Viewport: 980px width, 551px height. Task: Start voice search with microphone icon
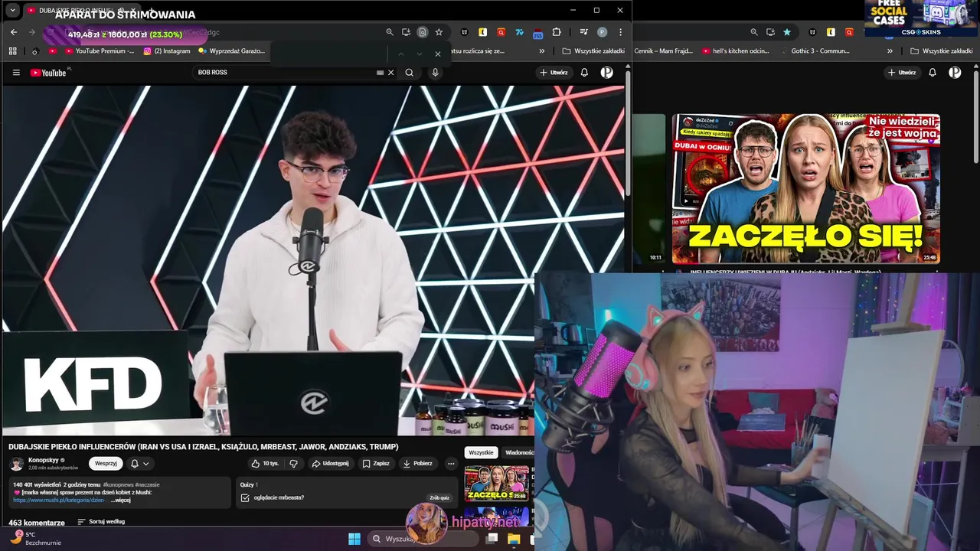coord(435,73)
